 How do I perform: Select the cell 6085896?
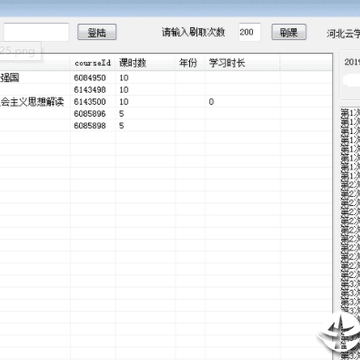[90, 114]
